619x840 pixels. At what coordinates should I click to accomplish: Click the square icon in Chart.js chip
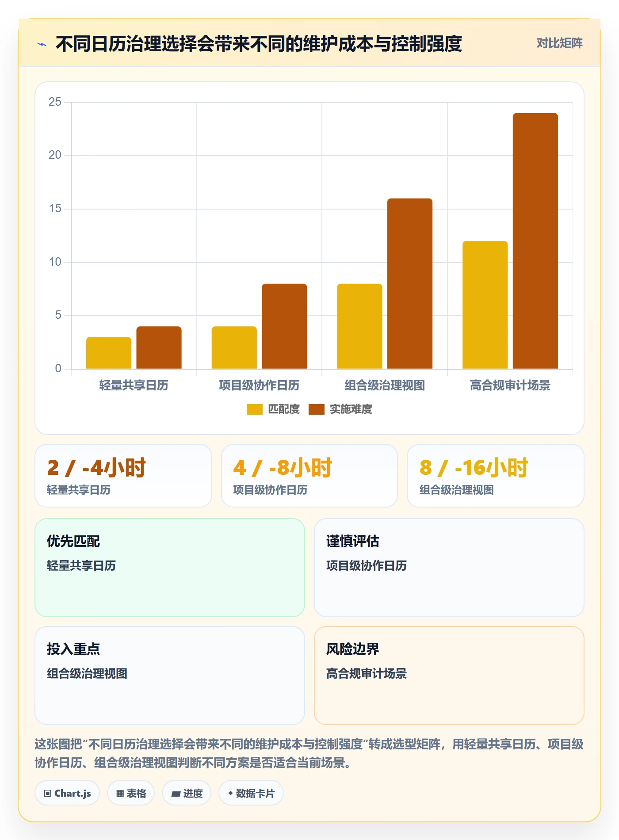click(x=48, y=794)
